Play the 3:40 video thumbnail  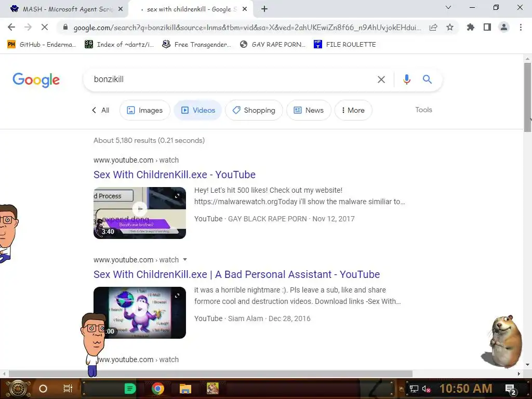point(139,212)
